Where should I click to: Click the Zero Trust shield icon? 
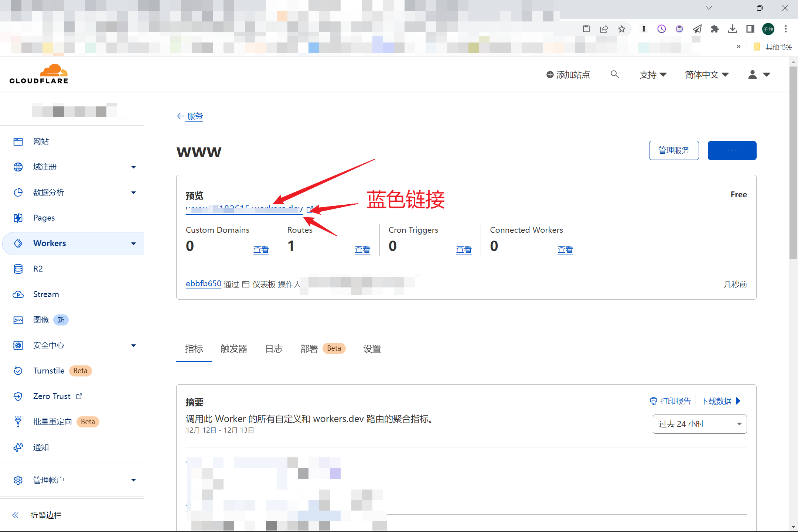click(18, 396)
